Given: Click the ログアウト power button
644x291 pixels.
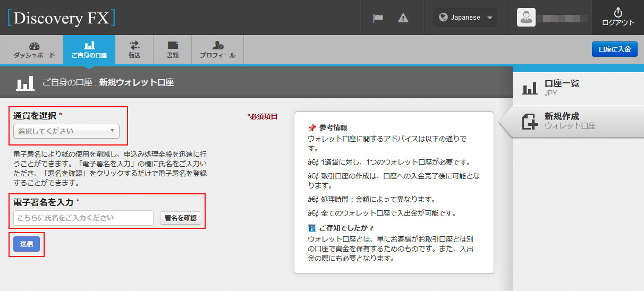Looking at the screenshot, I should 618,18.
